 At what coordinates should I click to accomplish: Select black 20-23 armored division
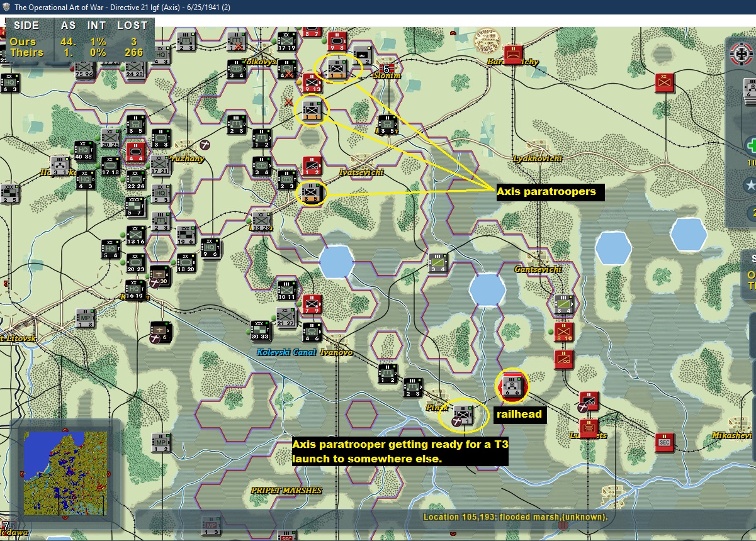pos(135,262)
